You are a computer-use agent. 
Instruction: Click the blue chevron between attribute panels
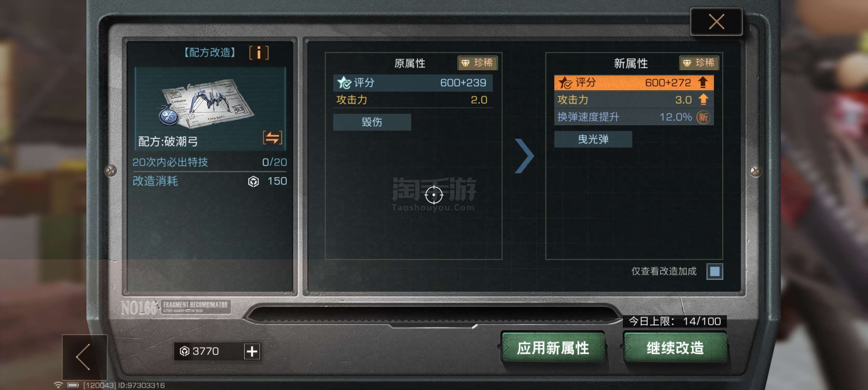click(524, 156)
